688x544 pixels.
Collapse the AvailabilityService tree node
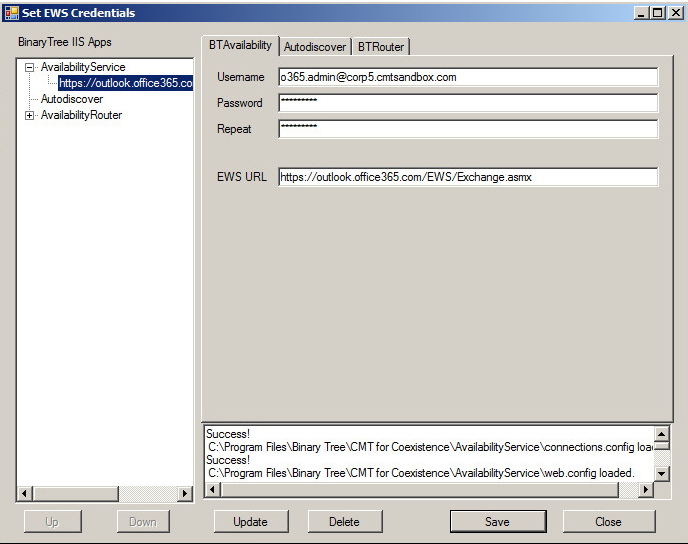(29, 68)
